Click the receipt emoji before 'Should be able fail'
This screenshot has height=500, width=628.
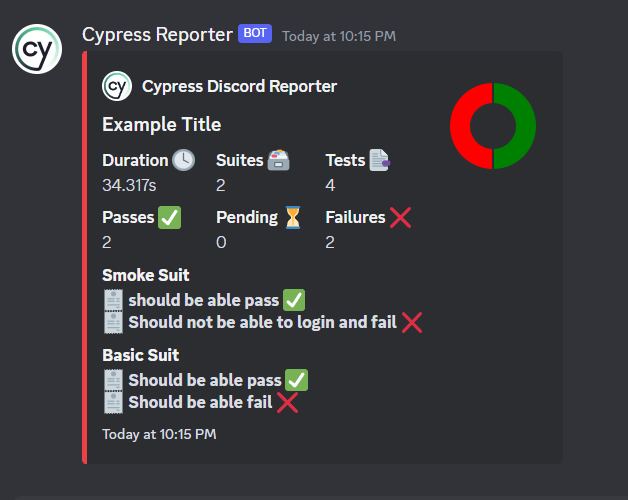[113, 403]
